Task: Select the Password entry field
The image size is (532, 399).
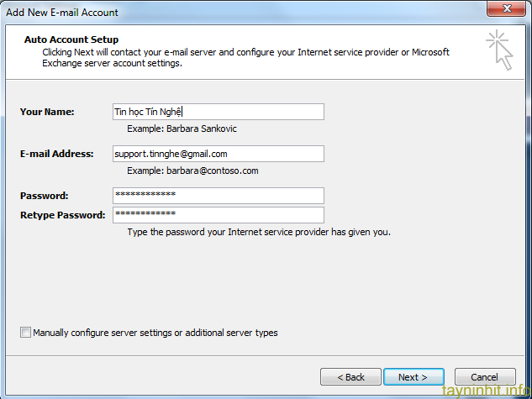Action: 218,196
